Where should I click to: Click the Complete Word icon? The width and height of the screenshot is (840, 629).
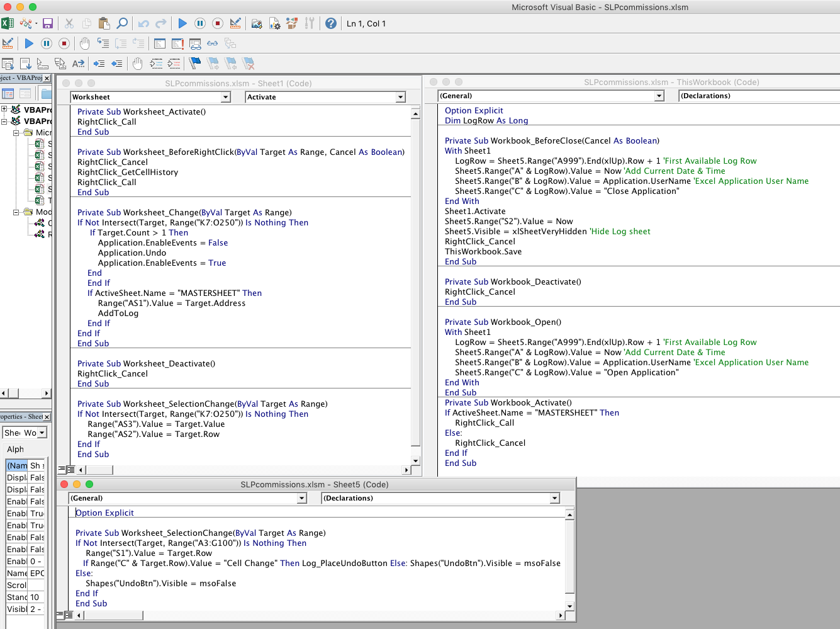pos(78,64)
